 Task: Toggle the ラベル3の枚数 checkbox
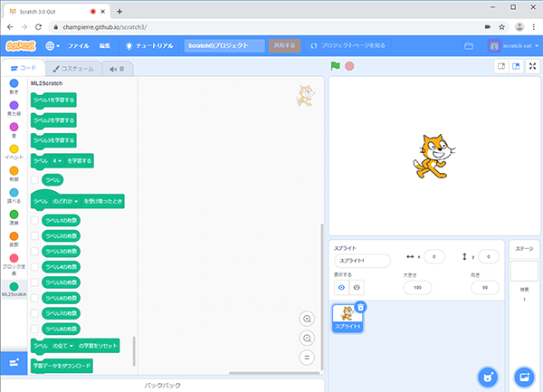pyautogui.click(x=34, y=251)
